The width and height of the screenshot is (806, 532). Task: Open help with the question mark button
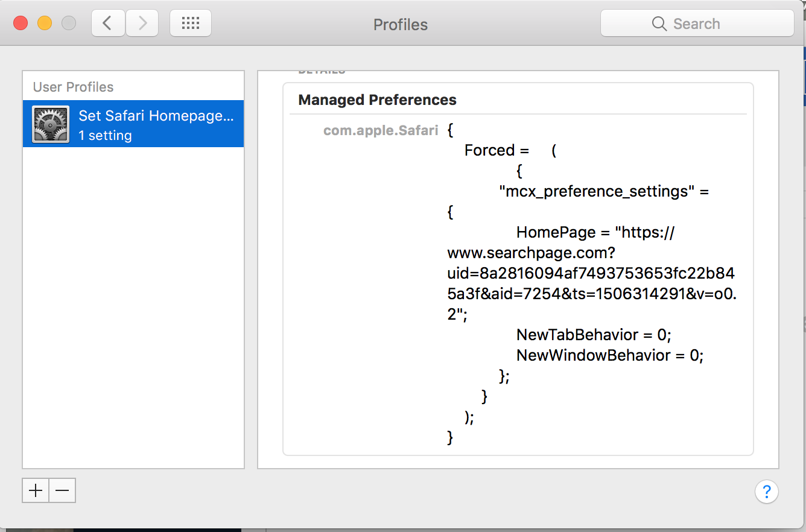tap(766, 491)
